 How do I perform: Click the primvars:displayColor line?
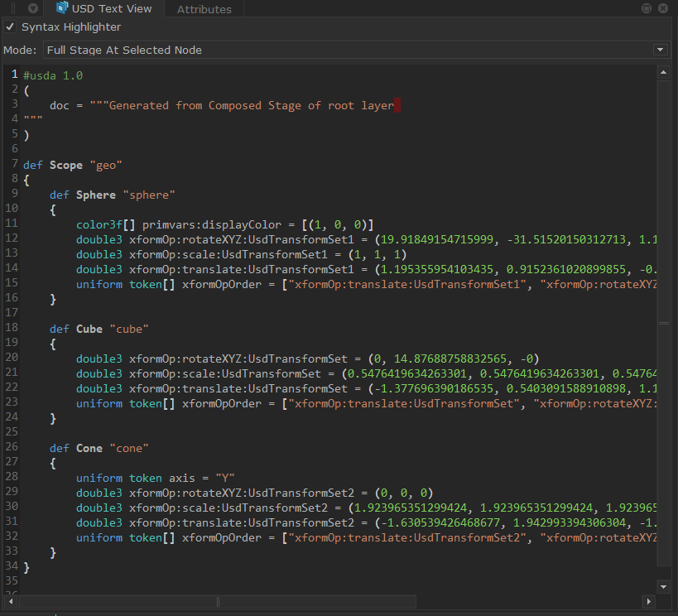[x=224, y=225]
